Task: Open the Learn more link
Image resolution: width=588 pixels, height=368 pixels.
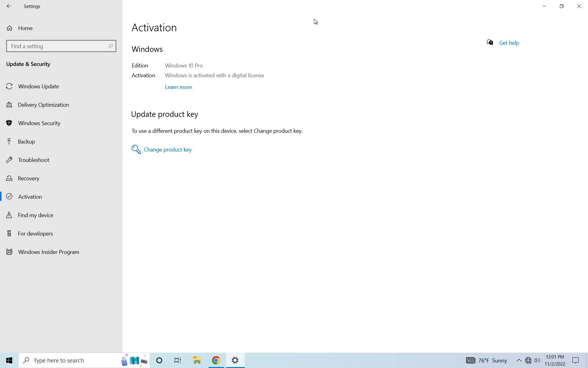Action: pyautogui.click(x=178, y=87)
